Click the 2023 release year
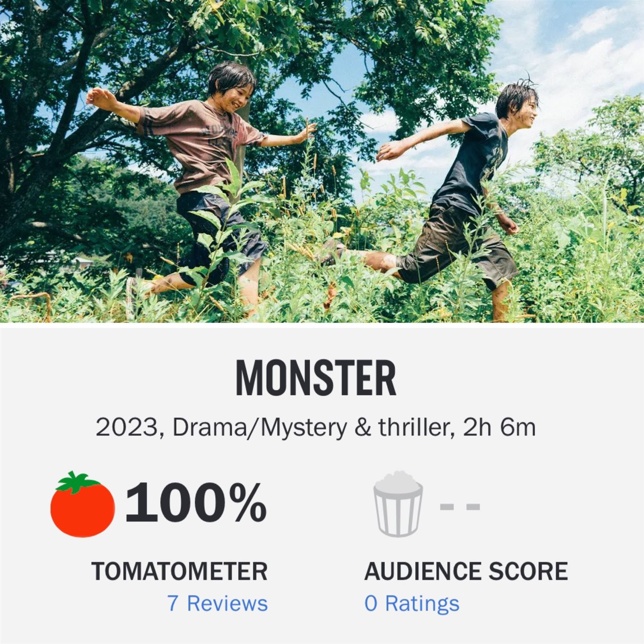 click(126, 427)
